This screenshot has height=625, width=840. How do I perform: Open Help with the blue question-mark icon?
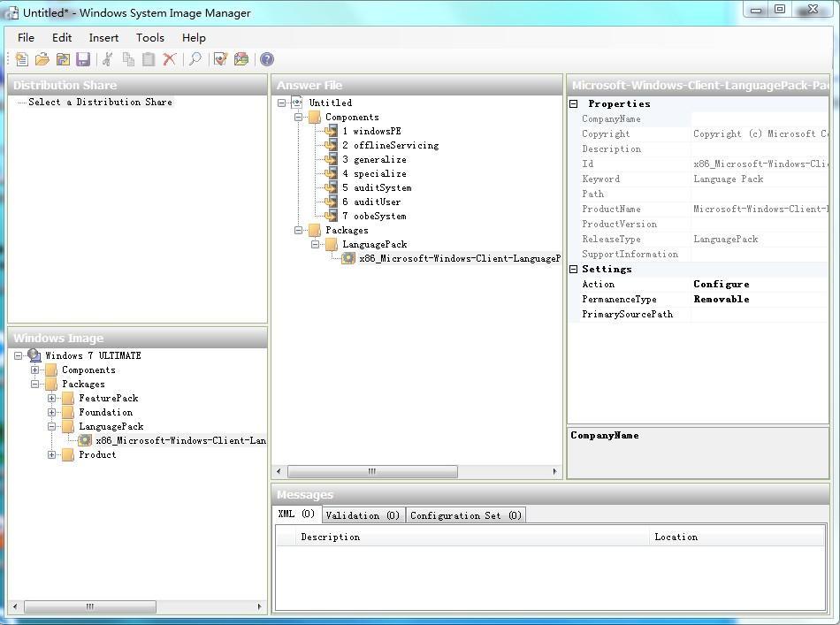click(x=267, y=59)
